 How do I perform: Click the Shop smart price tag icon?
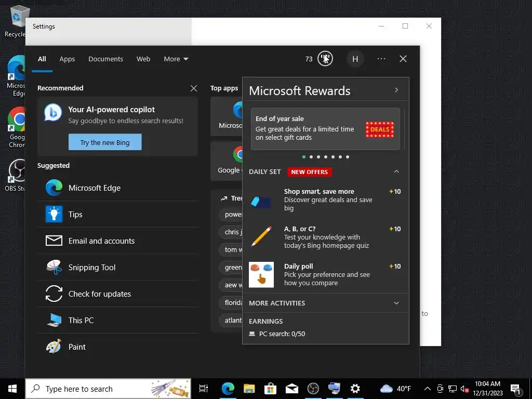[x=261, y=202]
